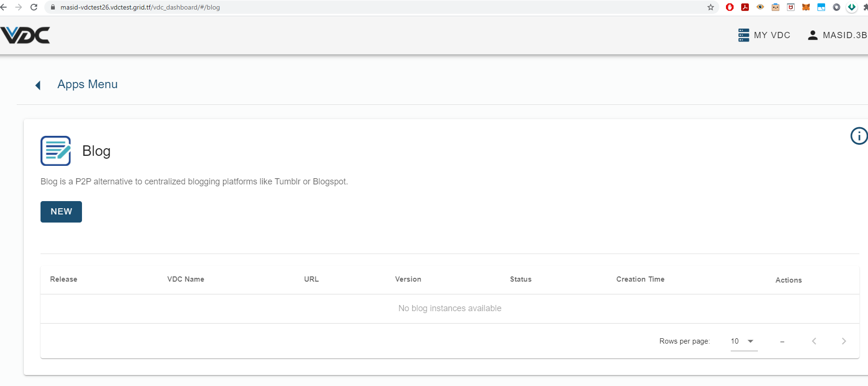Show the site padlock security info
Viewport: 868px width, 386px height.
[x=53, y=7]
